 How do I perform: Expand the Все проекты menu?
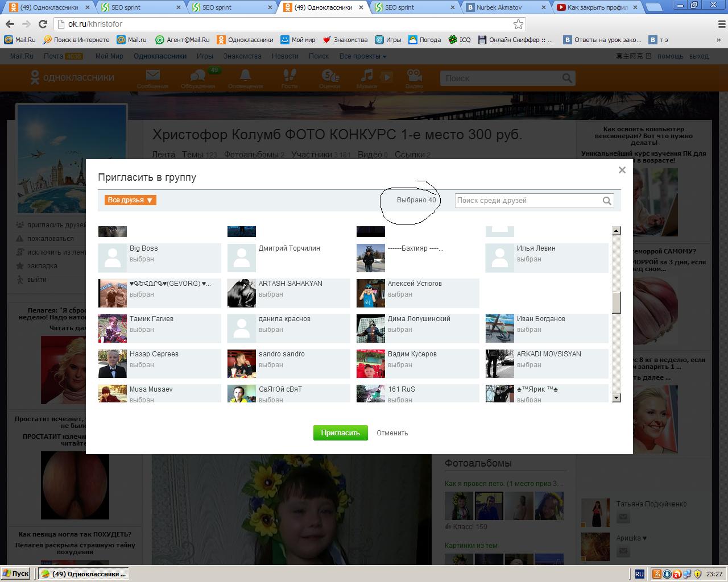(363, 56)
